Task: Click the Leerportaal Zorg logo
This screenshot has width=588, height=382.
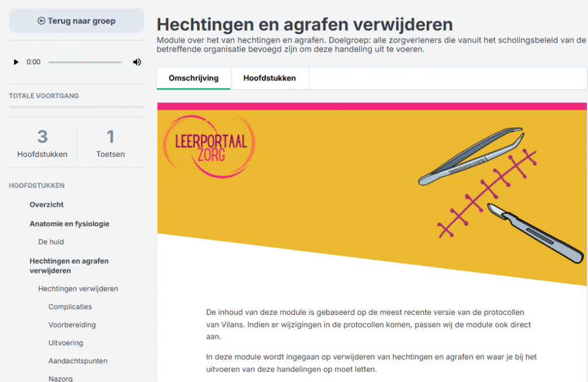Action: coord(209,146)
